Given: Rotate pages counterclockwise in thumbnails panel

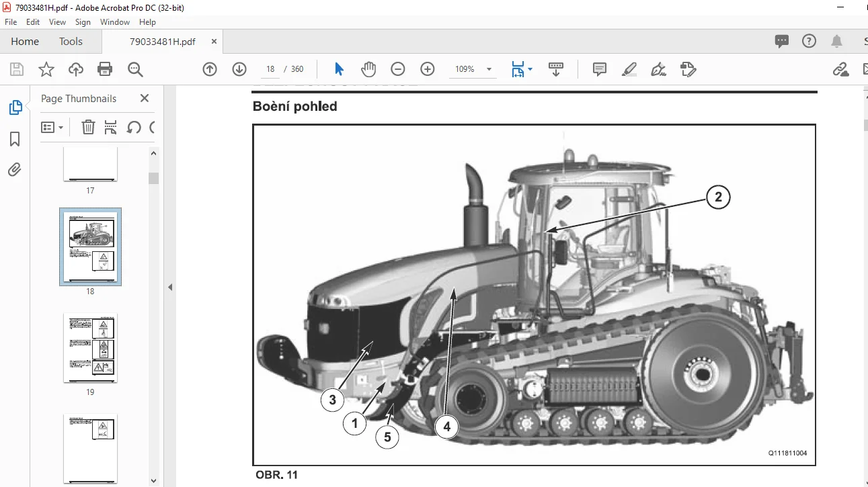Looking at the screenshot, I should [134, 127].
